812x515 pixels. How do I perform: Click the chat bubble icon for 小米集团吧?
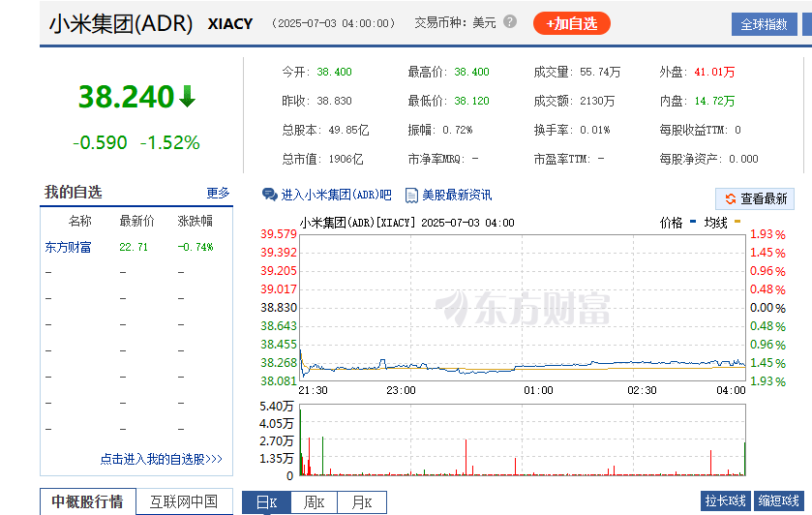(x=270, y=195)
